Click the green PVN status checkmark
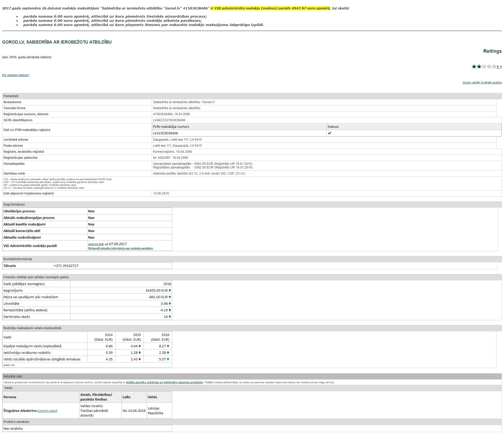The image size is (504, 436). pos(330,133)
